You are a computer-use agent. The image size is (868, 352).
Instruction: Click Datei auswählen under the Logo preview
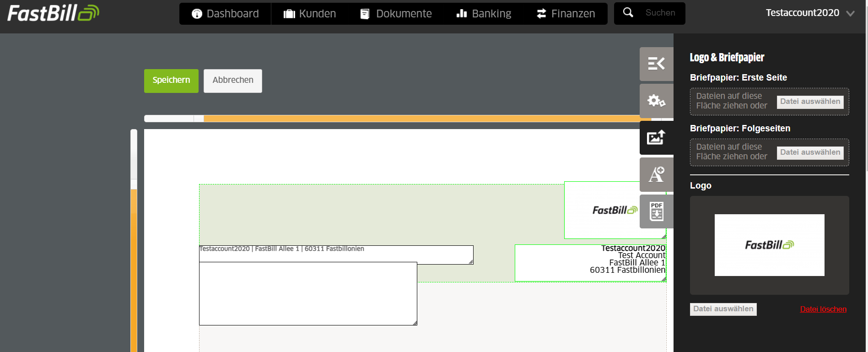coord(723,309)
